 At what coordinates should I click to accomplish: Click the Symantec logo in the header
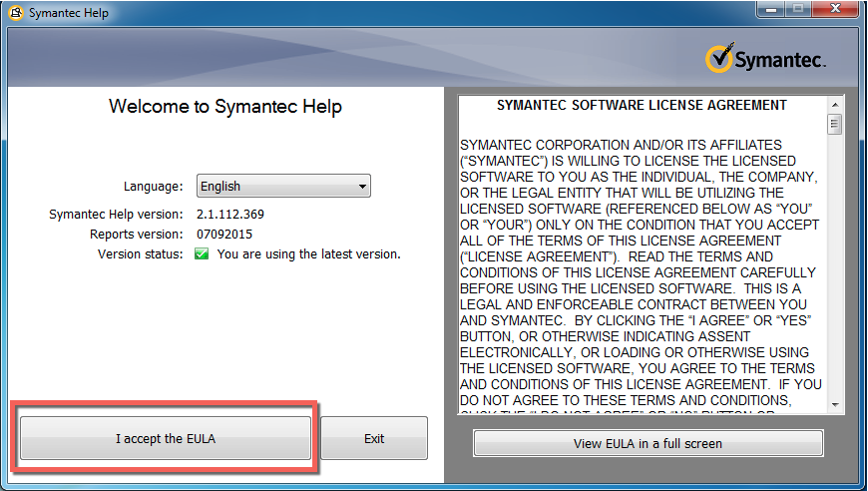pos(765,59)
